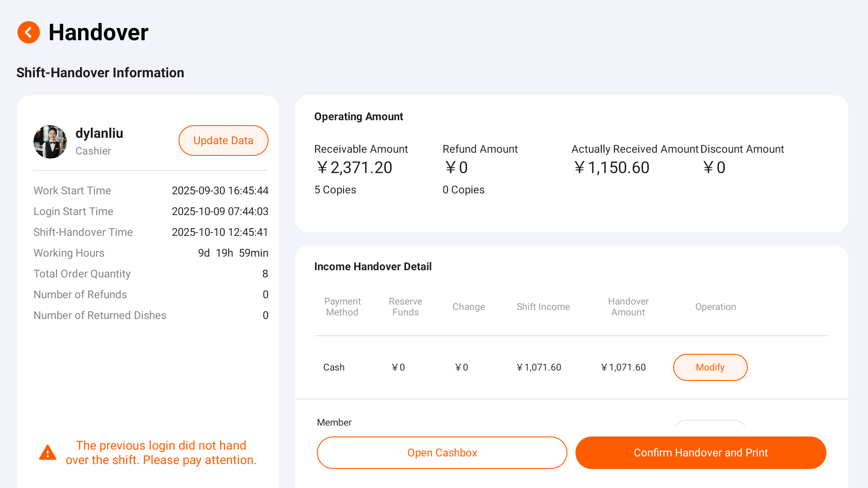Image resolution: width=868 pixels, height=488 pixels.
Task: Open the cashier profile avatar
Action: 50,141
